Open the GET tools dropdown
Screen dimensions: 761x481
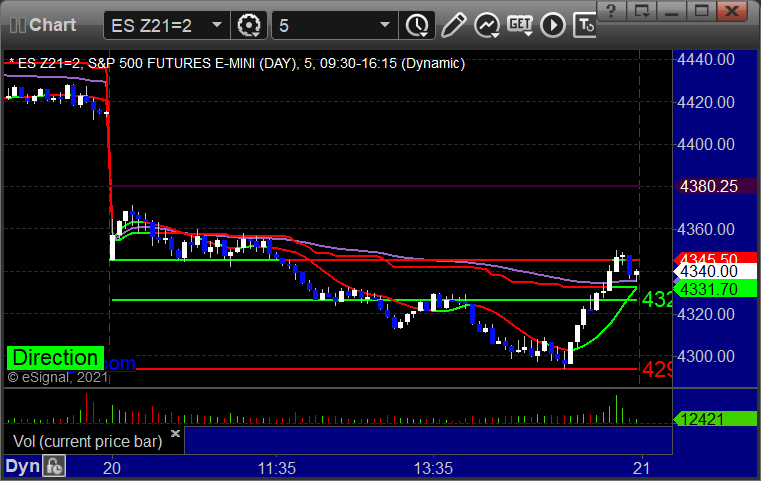[520, 25]
